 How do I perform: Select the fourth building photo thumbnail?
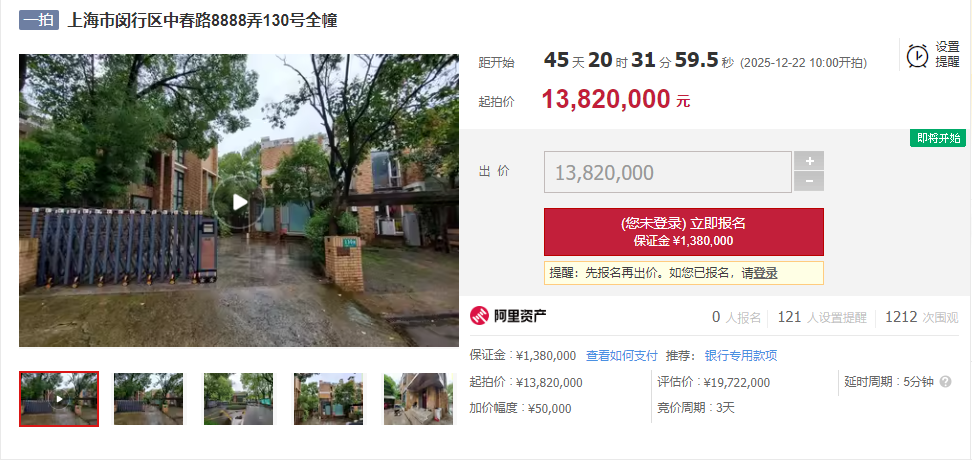329,399
